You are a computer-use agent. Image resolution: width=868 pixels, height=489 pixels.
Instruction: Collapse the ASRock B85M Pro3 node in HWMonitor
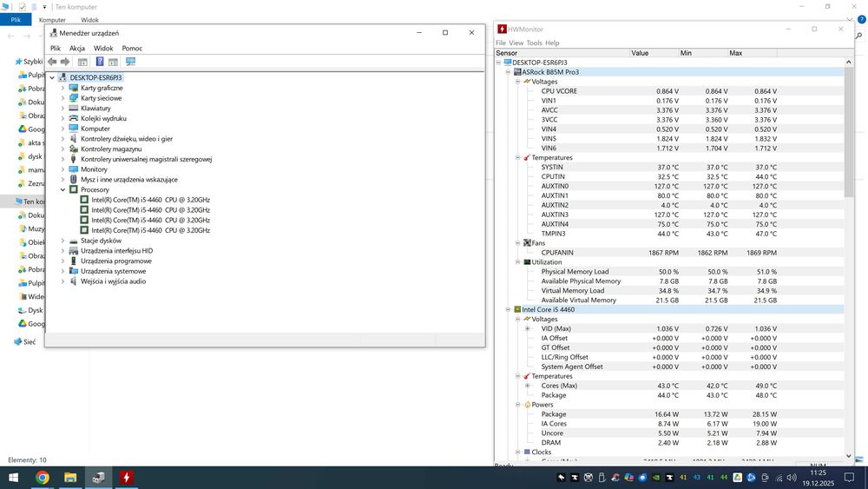pos(508,72)
